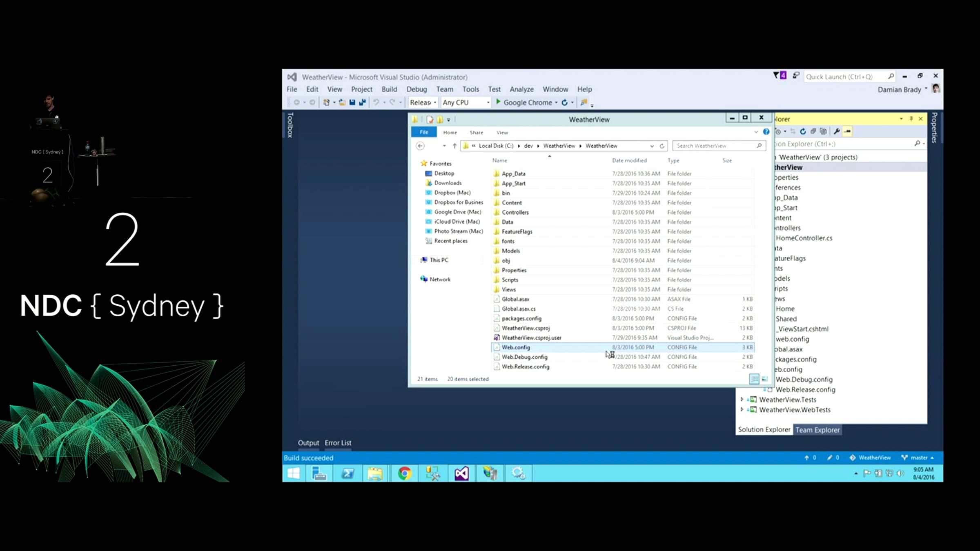Open the Share ribbon tab in File Explorer
This screenshot has width=980, height=551.
476,133
